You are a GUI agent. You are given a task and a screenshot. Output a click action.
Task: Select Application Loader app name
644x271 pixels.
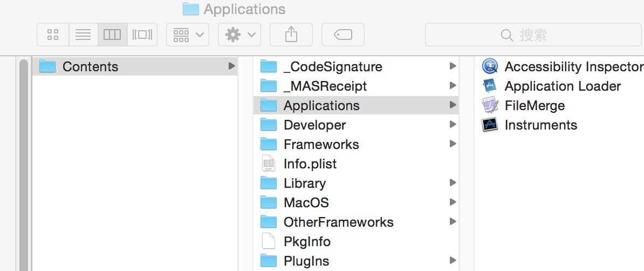[x=563, y=86]
